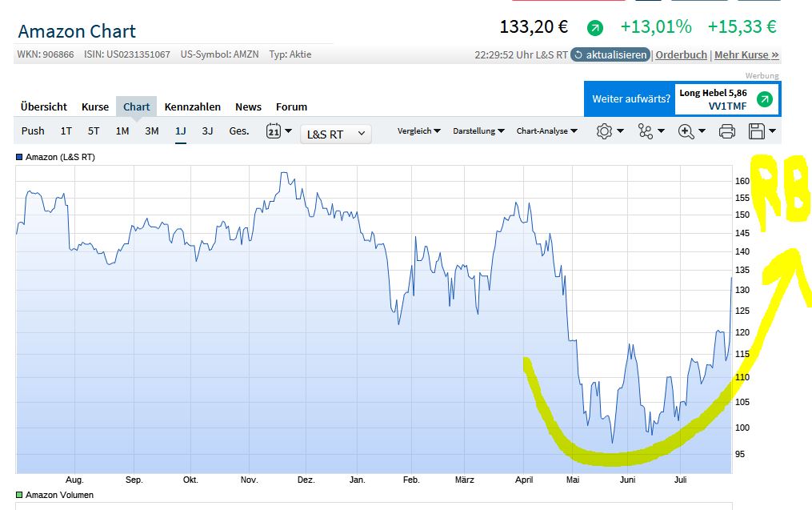This screenshot has width=812, height=510.
Task: Select the Ges. time range
Action: pyautogui.click(x=239, y=131)
